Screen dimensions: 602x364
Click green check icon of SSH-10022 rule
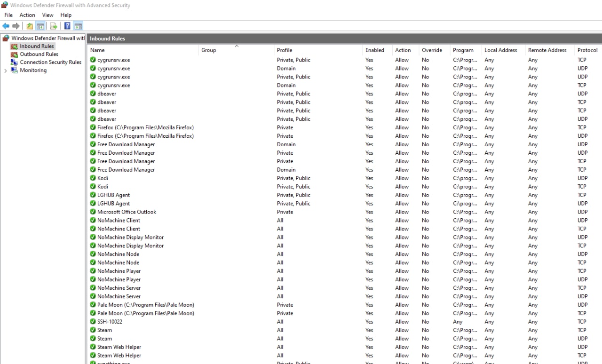click(93, 322)
